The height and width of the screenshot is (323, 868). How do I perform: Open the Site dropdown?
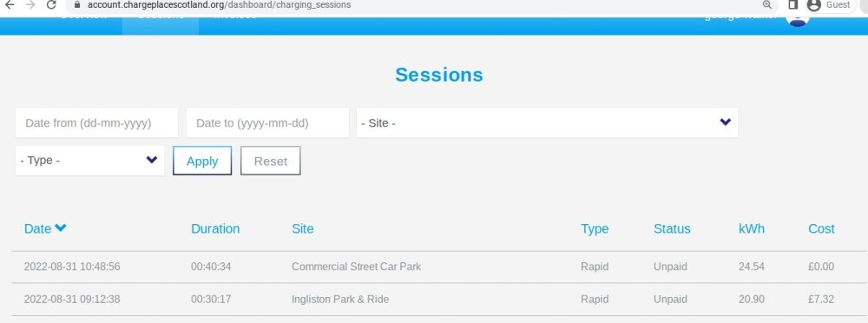pyautogui.click(x=547, y=123)
